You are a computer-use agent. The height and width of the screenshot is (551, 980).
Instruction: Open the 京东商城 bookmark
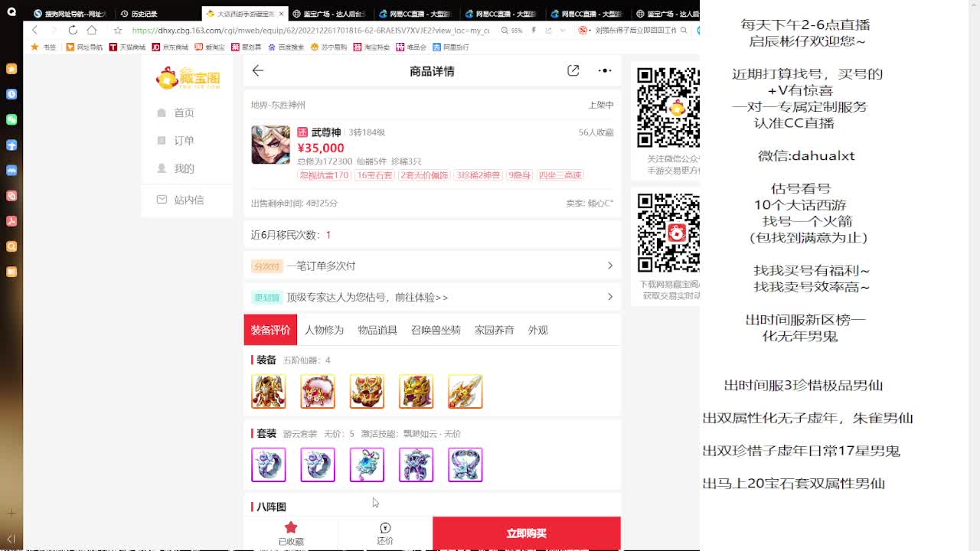[170, 47]
